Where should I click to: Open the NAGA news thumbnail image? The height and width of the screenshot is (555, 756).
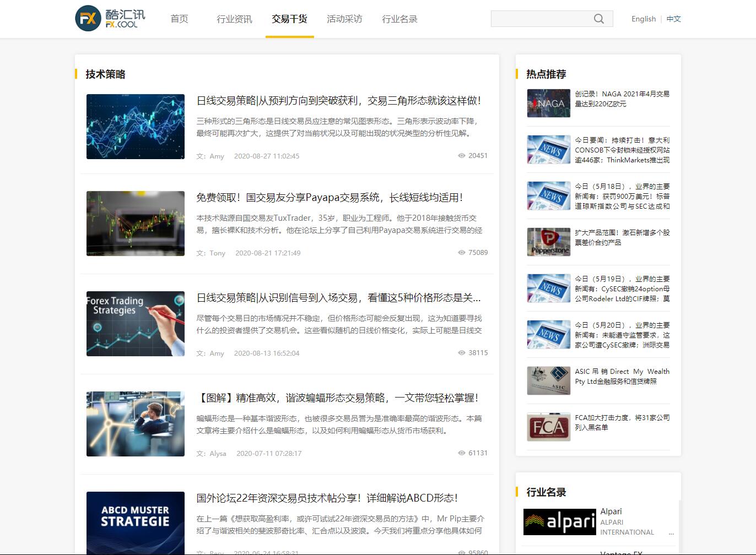pos(548,103)
